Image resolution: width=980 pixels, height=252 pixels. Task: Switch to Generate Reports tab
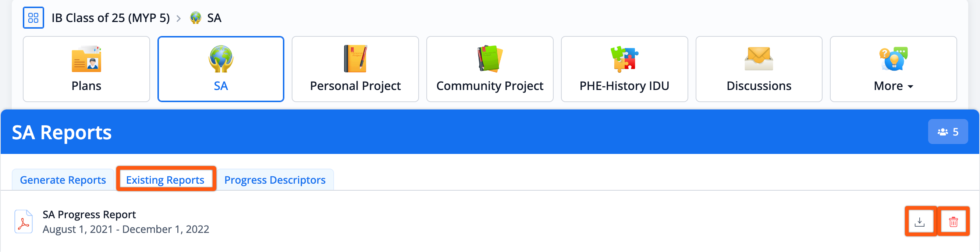[x=63, y=180]
